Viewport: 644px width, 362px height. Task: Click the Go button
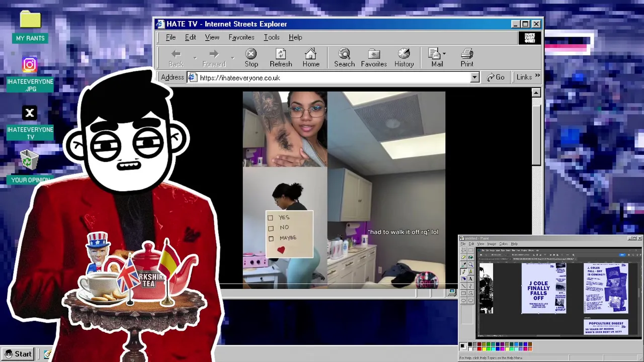[496, 77]
